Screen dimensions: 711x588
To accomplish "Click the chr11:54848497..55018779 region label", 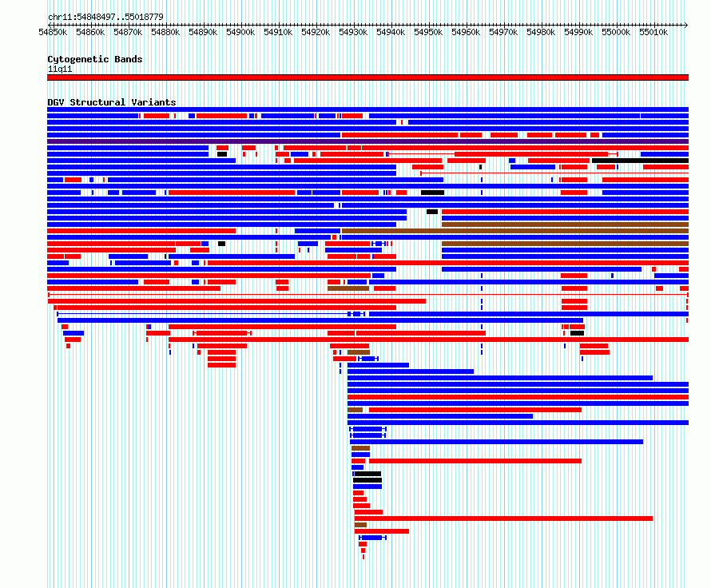I will (x=105, y=18).
